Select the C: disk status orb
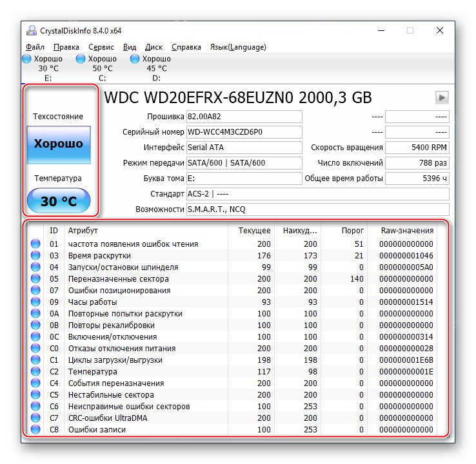The image size is (476, 464). tap(81, 59)
